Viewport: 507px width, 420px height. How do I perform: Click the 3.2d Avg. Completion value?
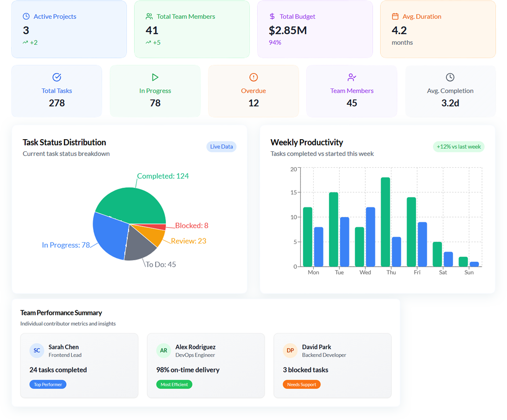450,103
